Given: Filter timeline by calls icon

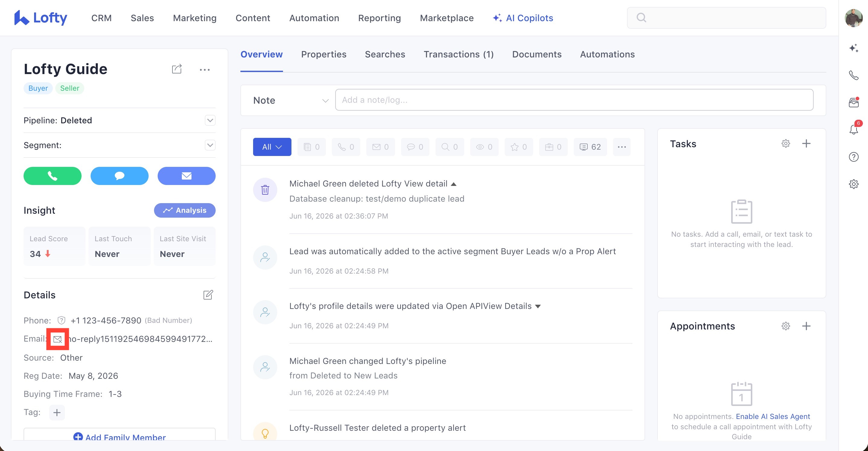Looking at the screenshot, I should tap(346, 147).
